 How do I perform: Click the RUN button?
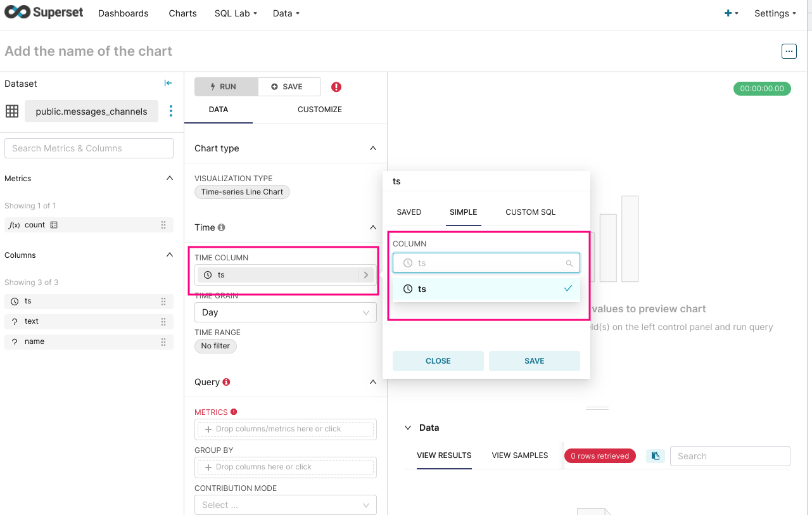pos(225,86)
